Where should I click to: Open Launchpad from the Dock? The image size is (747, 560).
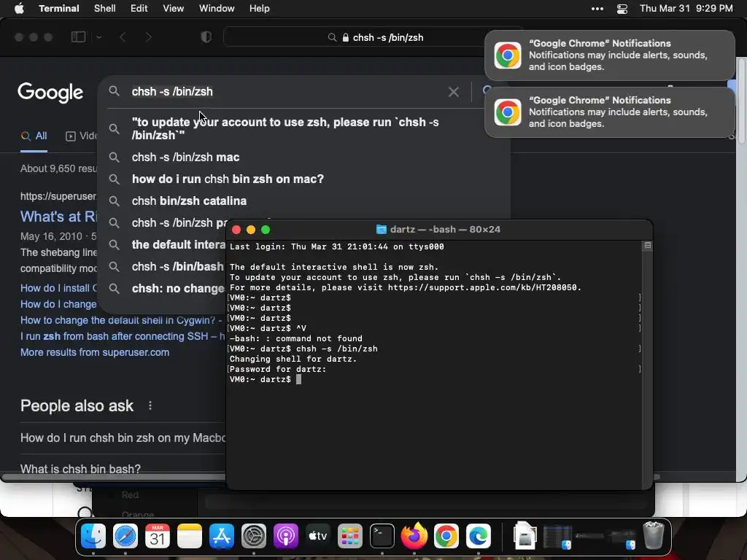[349, 536]
